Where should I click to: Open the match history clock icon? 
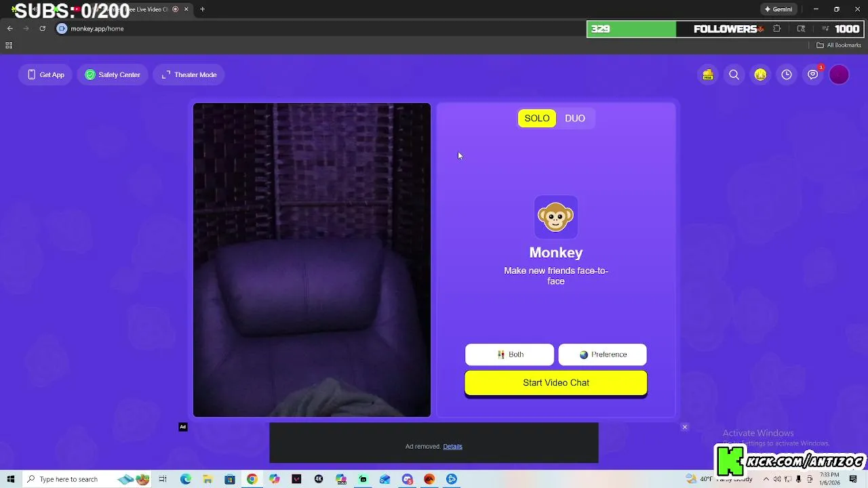point(787,75)
